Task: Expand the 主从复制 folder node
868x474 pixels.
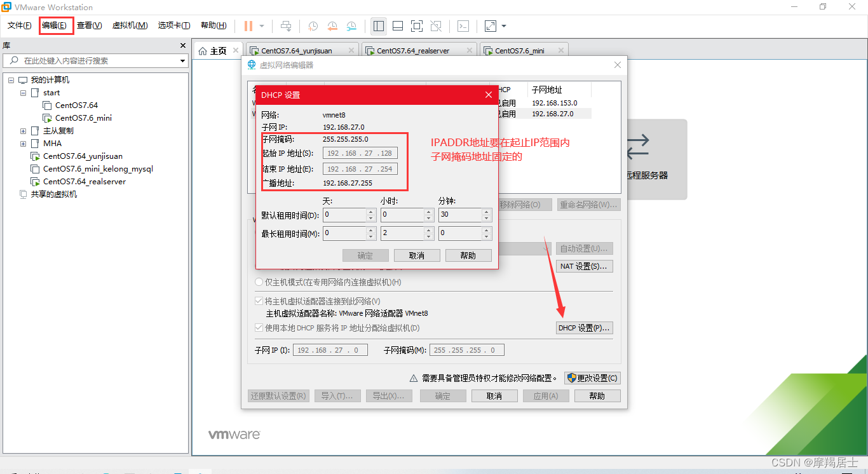Action: pos(23,131)
